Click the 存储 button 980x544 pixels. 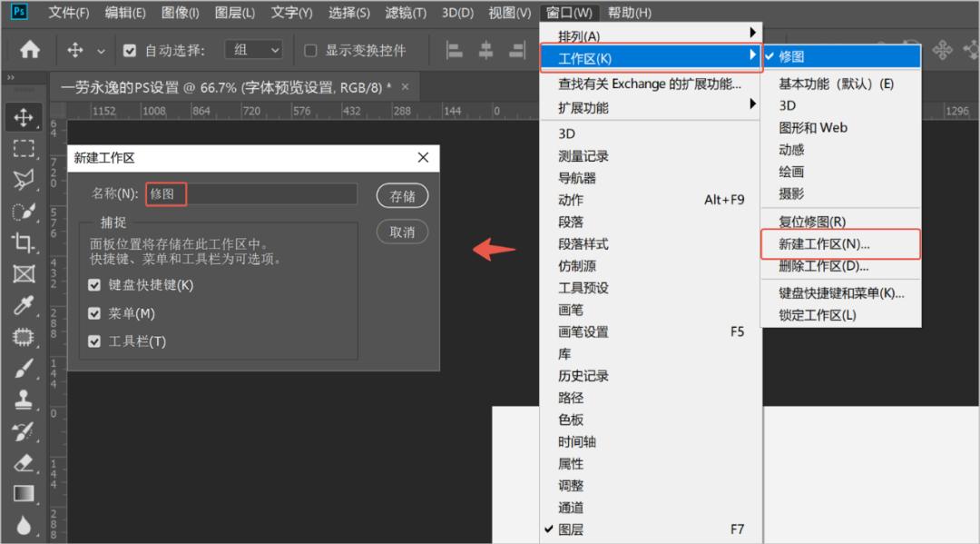(402, 195)
